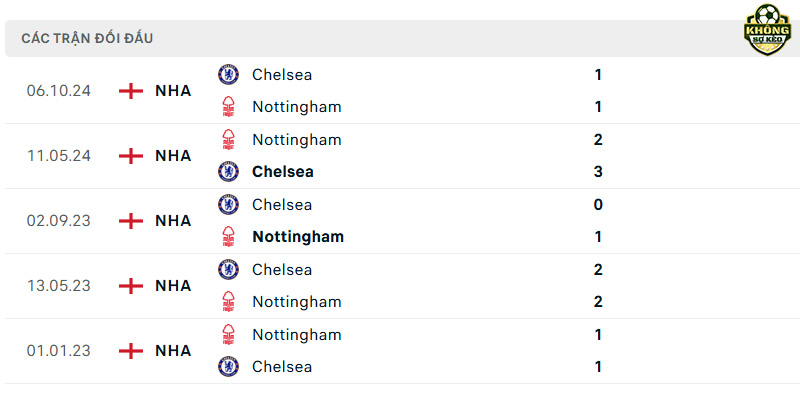Click Nottingham crest in 13.05.23 match
This screenshot has height=400, width=800.
(228, 302)
